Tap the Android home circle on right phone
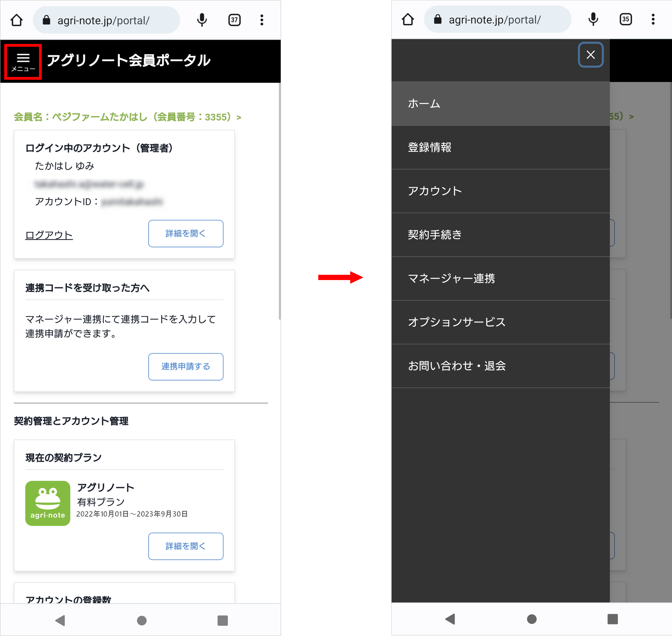 coord(532,619)
